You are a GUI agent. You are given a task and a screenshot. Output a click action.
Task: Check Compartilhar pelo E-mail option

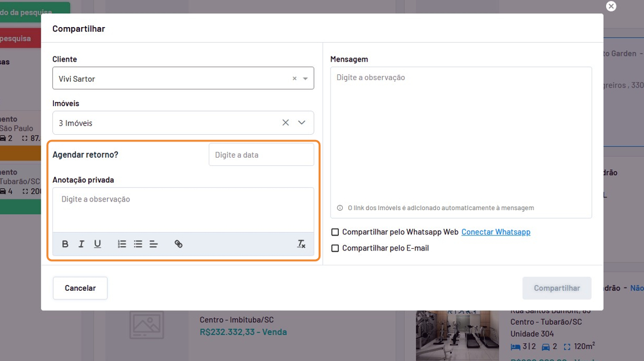(335, 248)
